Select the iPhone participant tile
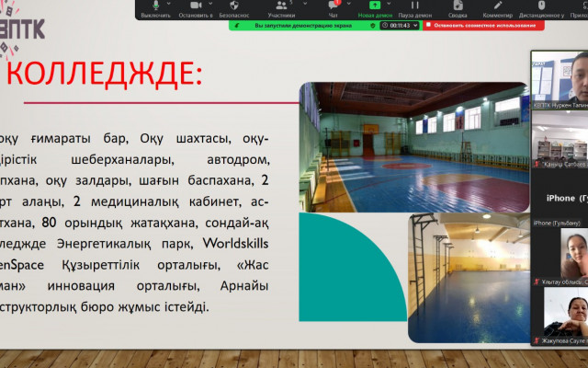The width and height of the screenshot is (588, 368). pos(559,198)
